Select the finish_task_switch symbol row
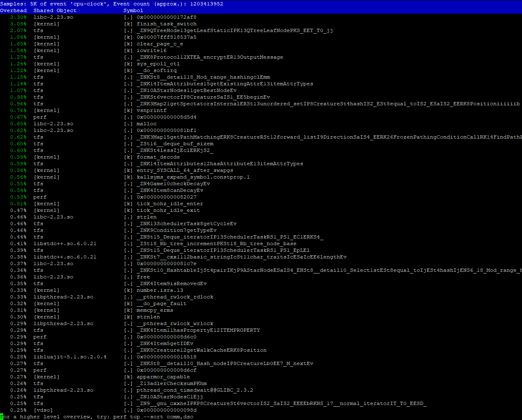Screen dimensions: 522x420 tap(261, 24)
